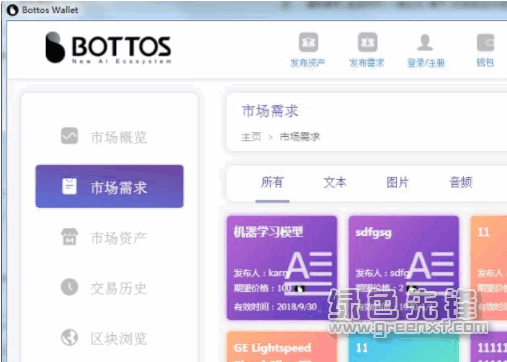The image size is (507, 362).
Task: Click the 交易历史 sidebar label
Action: [119, 288]
